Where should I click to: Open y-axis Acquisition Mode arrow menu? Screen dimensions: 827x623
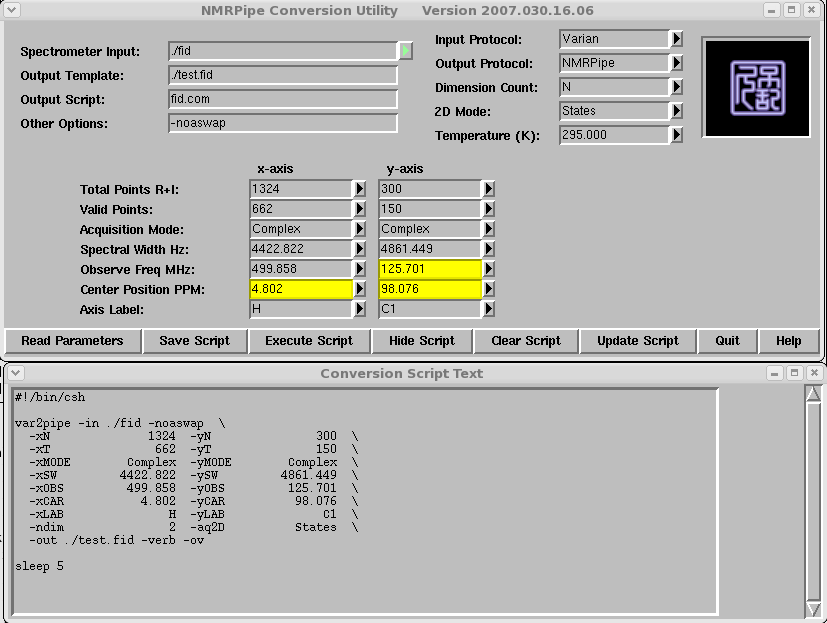point(488,229)
